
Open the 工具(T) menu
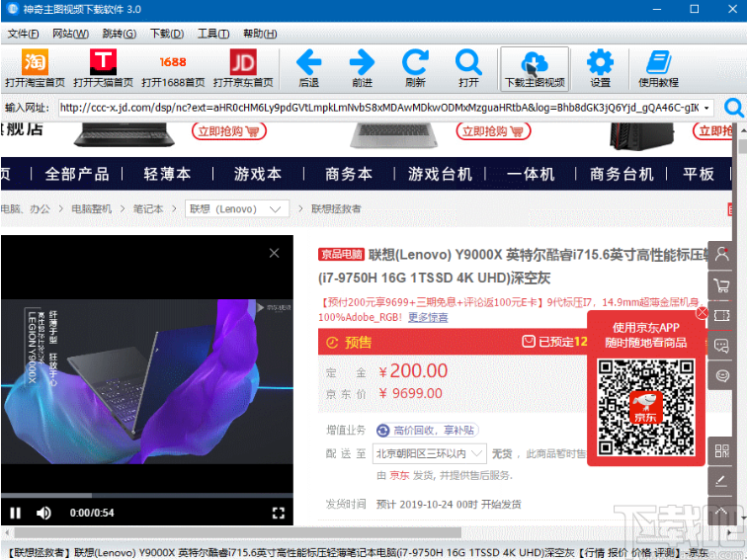coord(213,34)
